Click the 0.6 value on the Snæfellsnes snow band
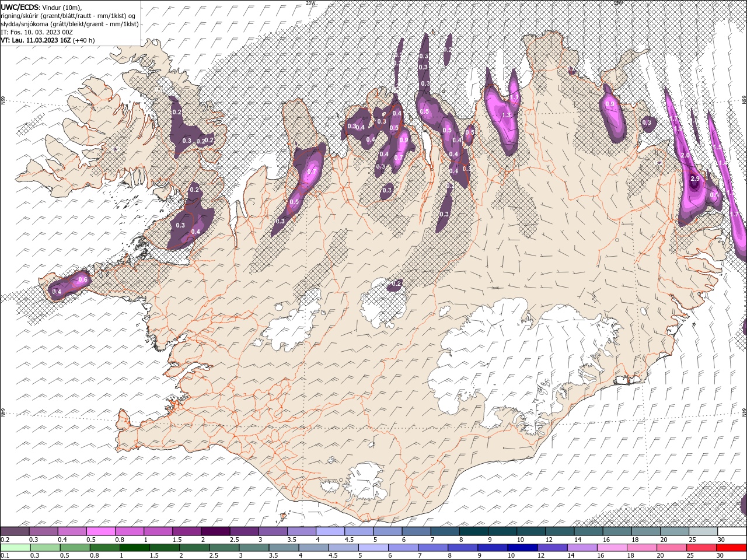 [82, 279]
